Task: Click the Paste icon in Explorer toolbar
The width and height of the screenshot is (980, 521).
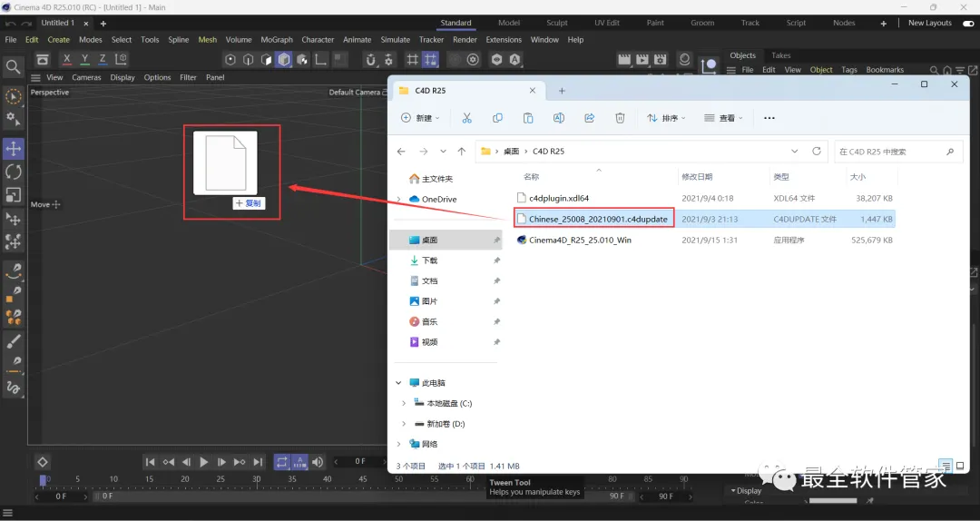Action: [528, 118]
